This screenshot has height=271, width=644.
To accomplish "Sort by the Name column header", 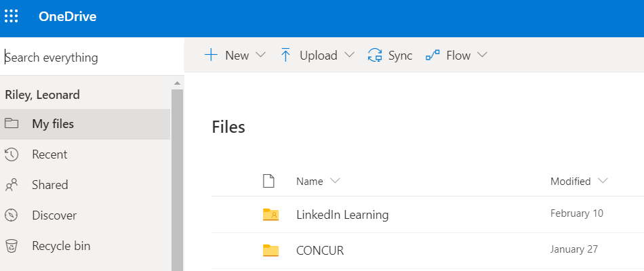I will [310, 182].
